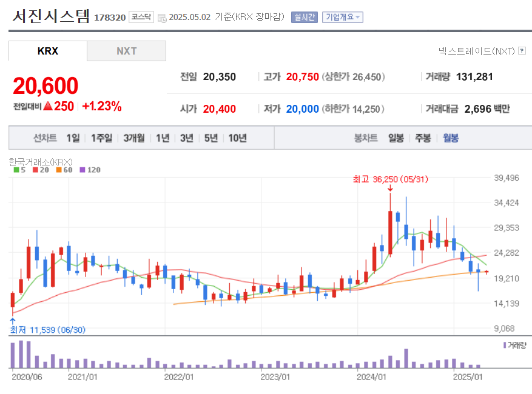
Task: Click the purple 거래량 volume legend
Action: point(514,345)
